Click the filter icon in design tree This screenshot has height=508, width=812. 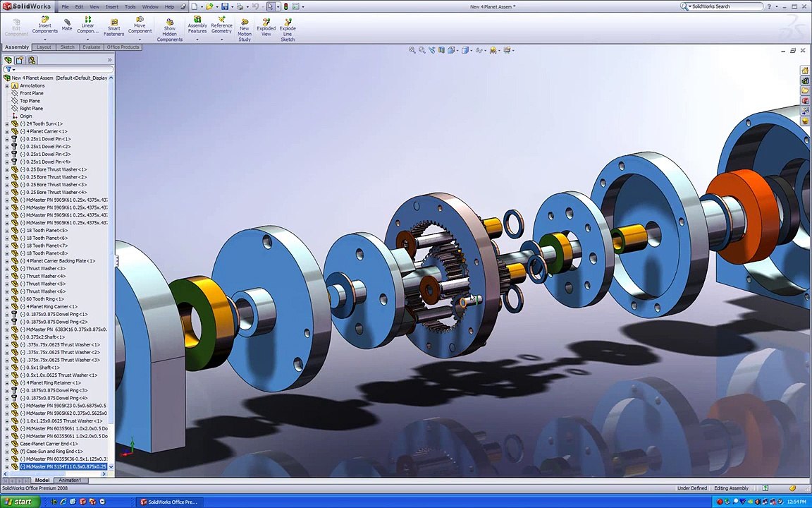point(8,69)
